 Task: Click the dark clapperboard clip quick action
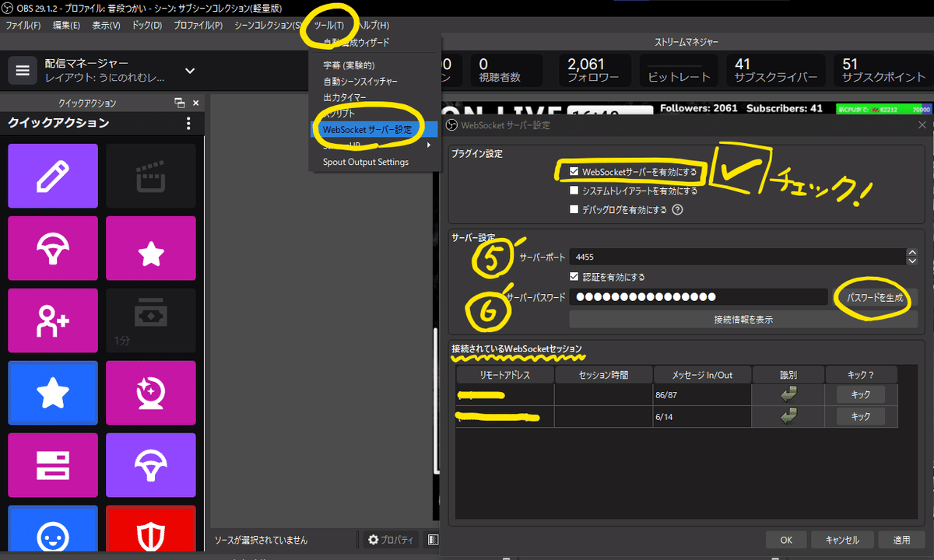tap(151, 176)
